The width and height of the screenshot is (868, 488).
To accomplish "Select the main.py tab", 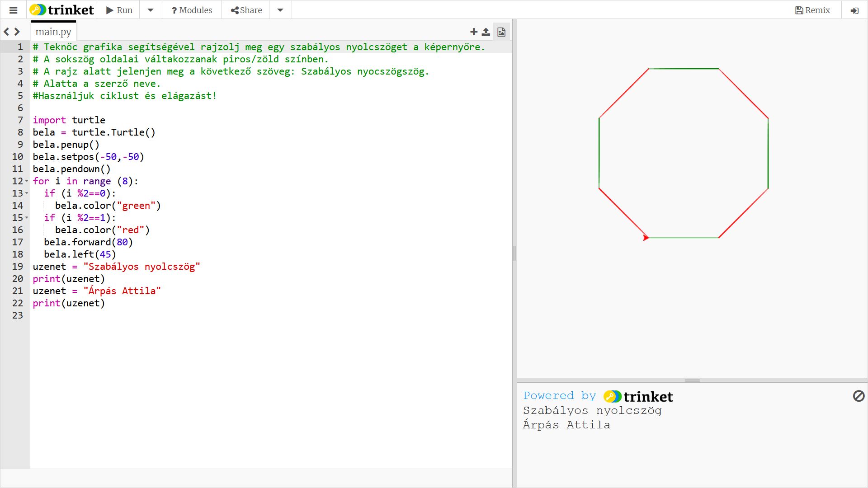I will coord(53,32).
